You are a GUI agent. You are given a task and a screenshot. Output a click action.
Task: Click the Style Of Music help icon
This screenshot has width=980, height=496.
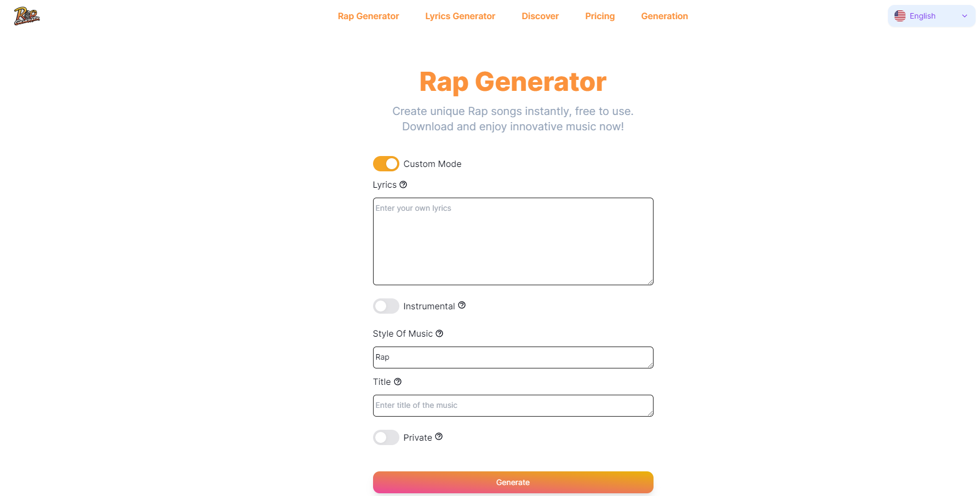click(440, 333)
